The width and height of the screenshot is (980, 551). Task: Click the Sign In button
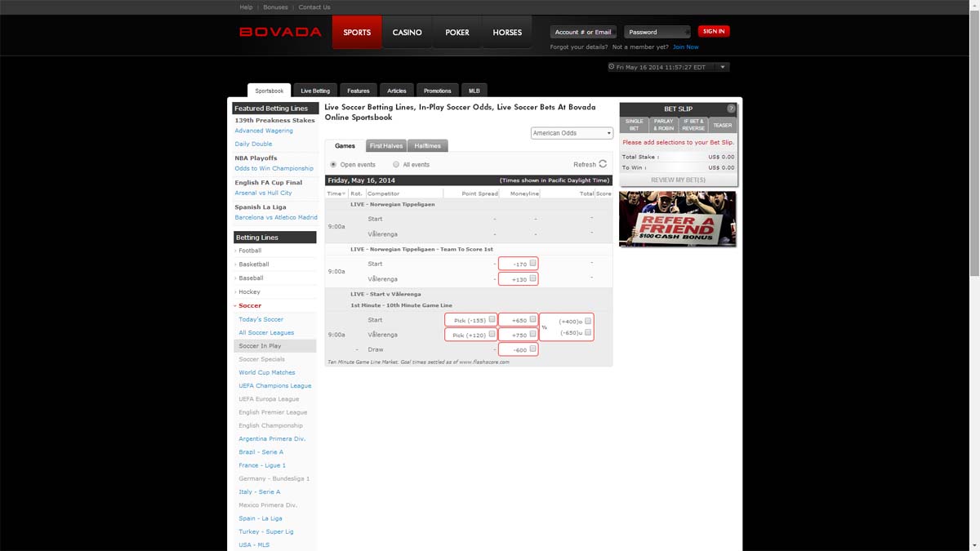coord(714,31)
